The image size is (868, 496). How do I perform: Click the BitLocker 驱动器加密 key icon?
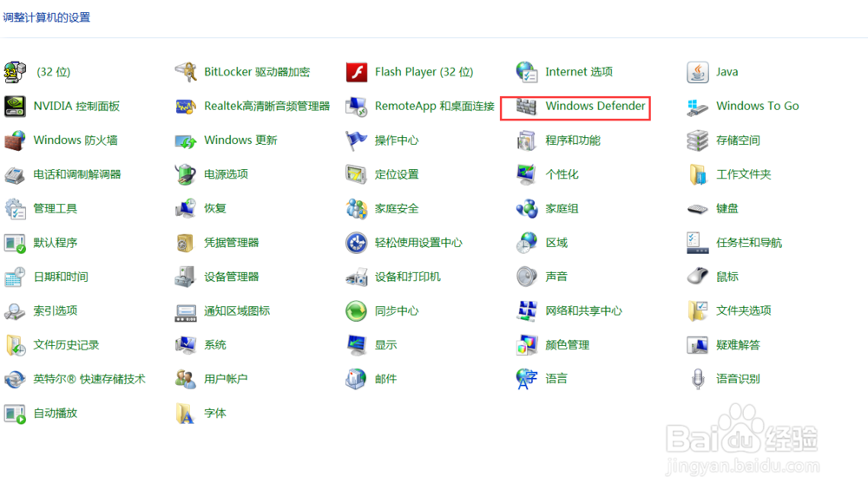click(186, 72)
